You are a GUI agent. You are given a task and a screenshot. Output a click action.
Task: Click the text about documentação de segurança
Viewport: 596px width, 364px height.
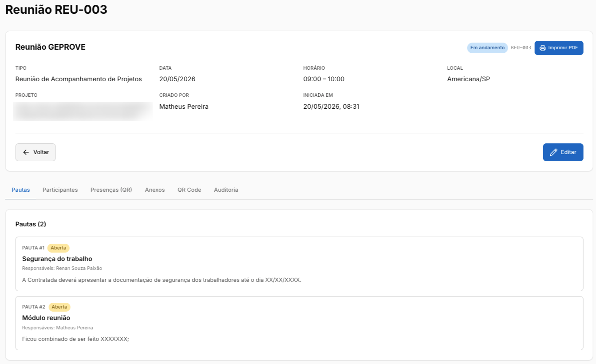coord(162,280)
